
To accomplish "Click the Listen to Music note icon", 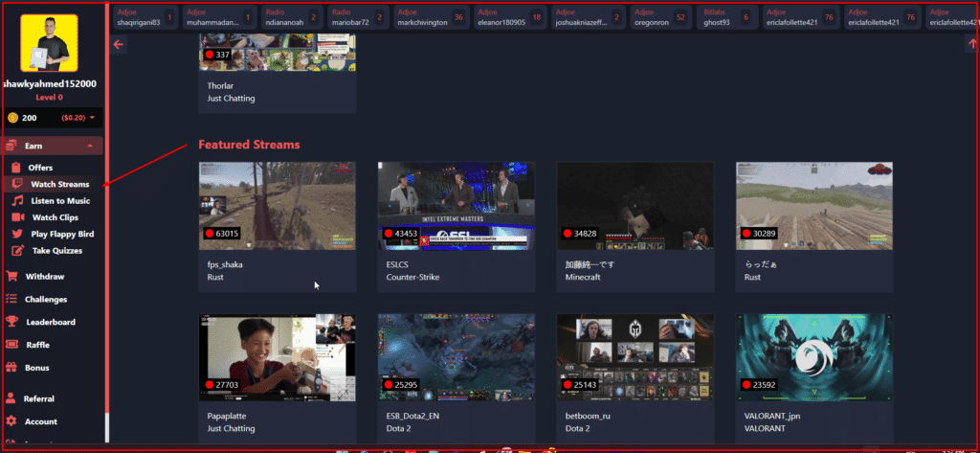I will (17, 201).
